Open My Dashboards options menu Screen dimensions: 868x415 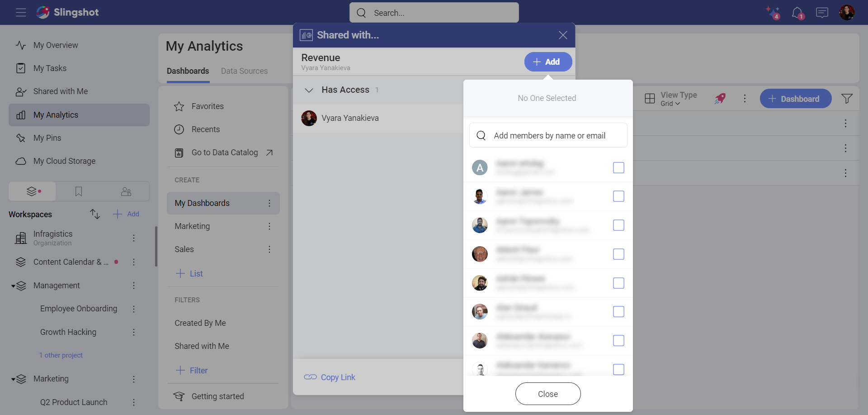pyautogui.click(x=269, y=203)
